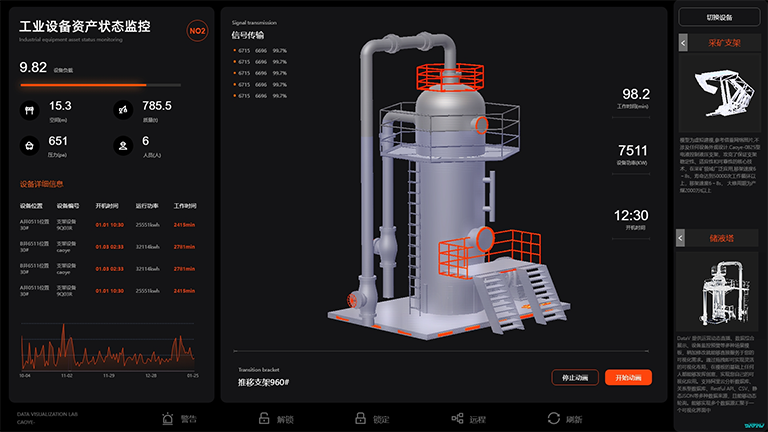Select the mining bracket model thumbnail
Viewport: 768px width, 432px height.
tap(720, 93)
